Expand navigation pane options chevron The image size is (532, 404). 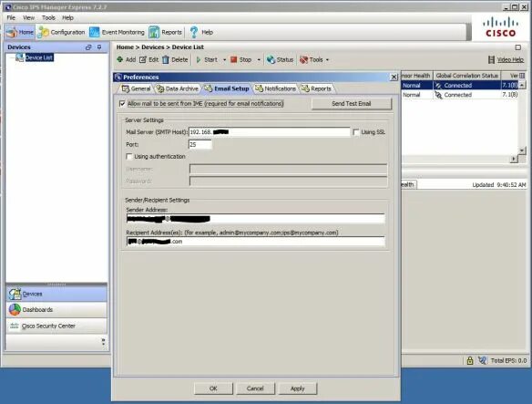(x=103, y=342)
